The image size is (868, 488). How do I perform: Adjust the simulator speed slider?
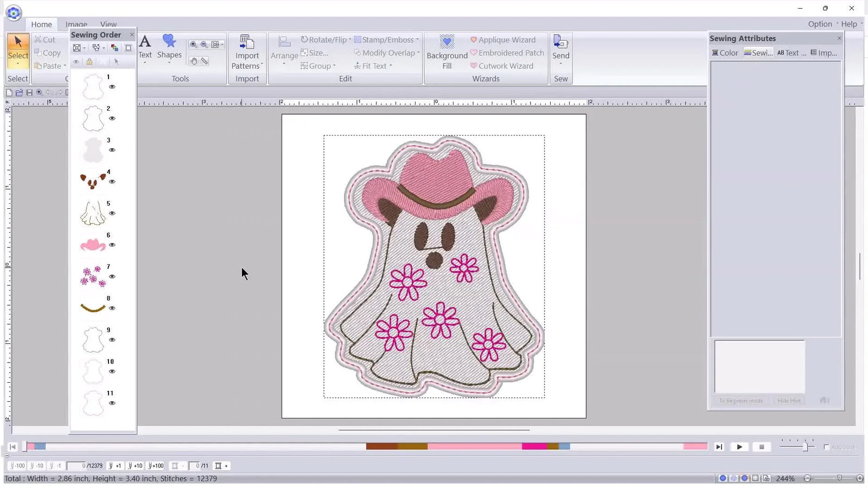click(806, 447)
